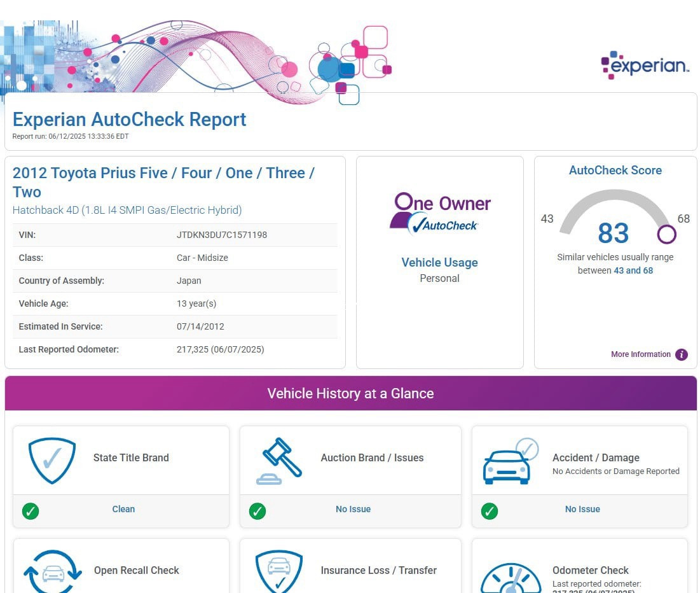
Task: Click the Vehicle Age value 13 year(s)
Action: (x=196, y=303)
